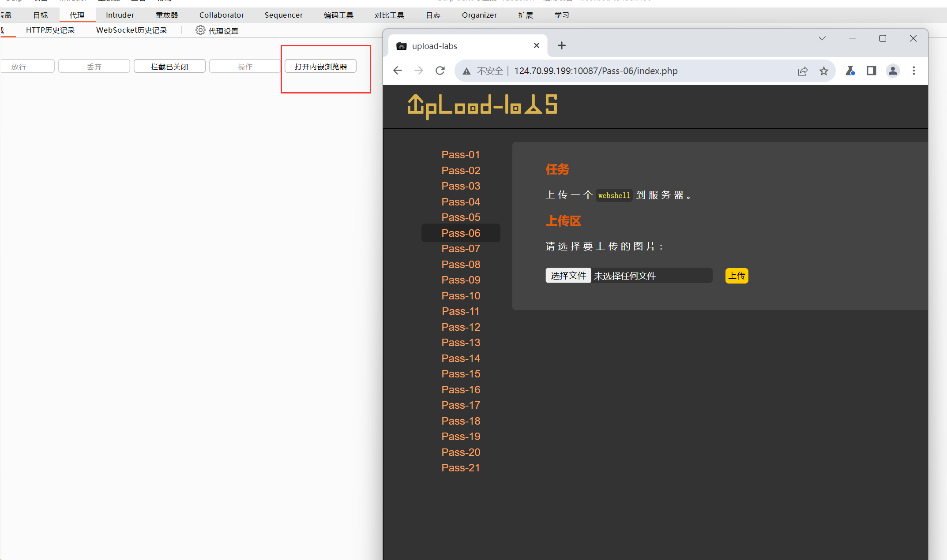The width and height of the screenshot is (947, 560).
Task: Click the URL address field
Action: [596, 71]
